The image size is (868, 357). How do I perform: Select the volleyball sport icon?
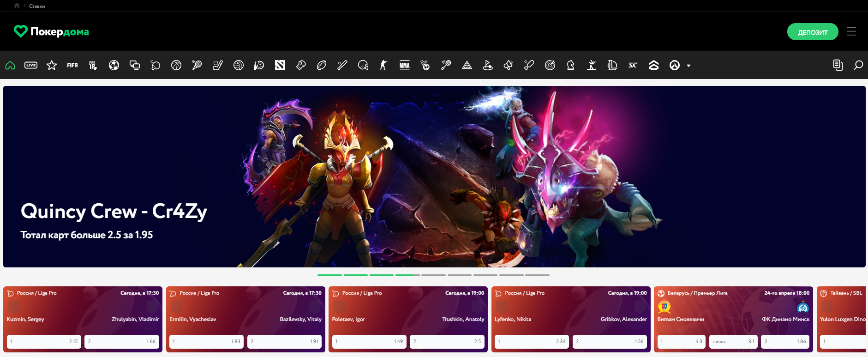pos(239,65)
